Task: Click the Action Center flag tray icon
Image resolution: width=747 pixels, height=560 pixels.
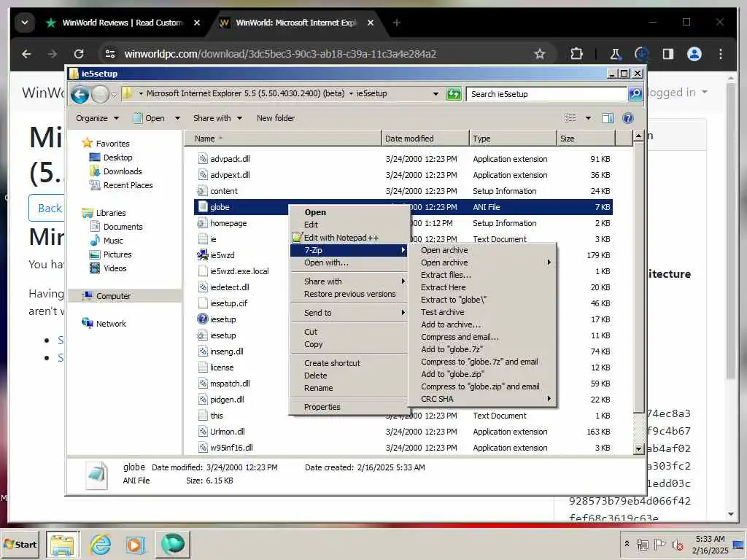Action: [659, 544]
